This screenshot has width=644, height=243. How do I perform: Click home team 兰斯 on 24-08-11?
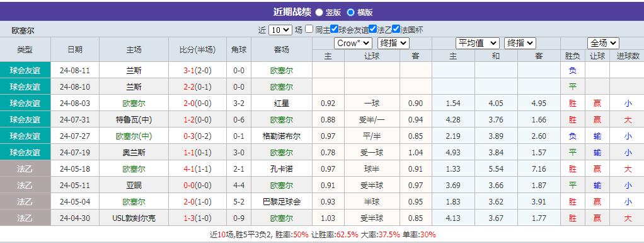coord(134,70)
